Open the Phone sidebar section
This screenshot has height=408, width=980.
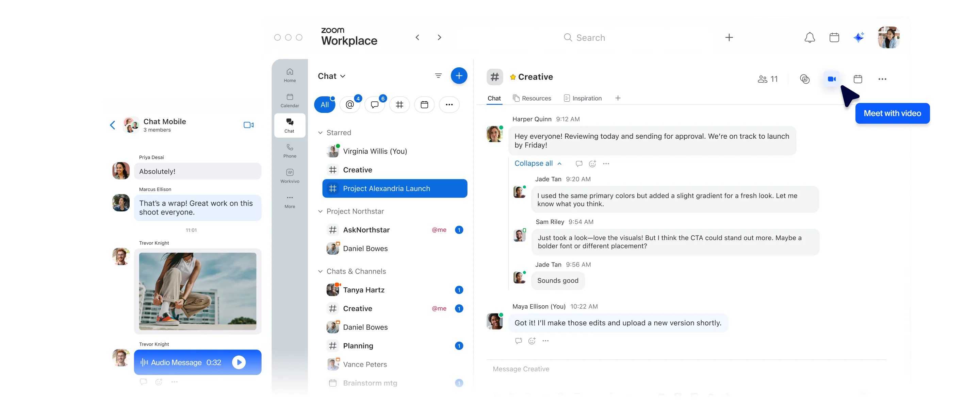coord(290,151)
